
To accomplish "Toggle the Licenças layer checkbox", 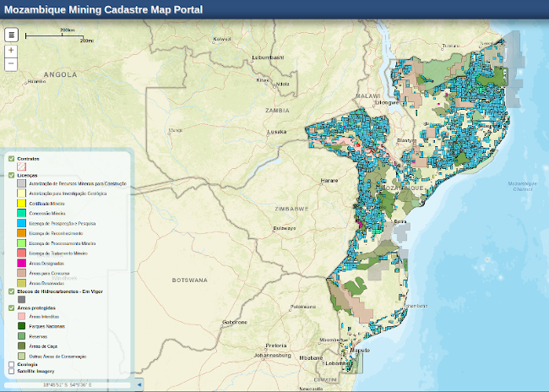I will [x=11, y=175].
